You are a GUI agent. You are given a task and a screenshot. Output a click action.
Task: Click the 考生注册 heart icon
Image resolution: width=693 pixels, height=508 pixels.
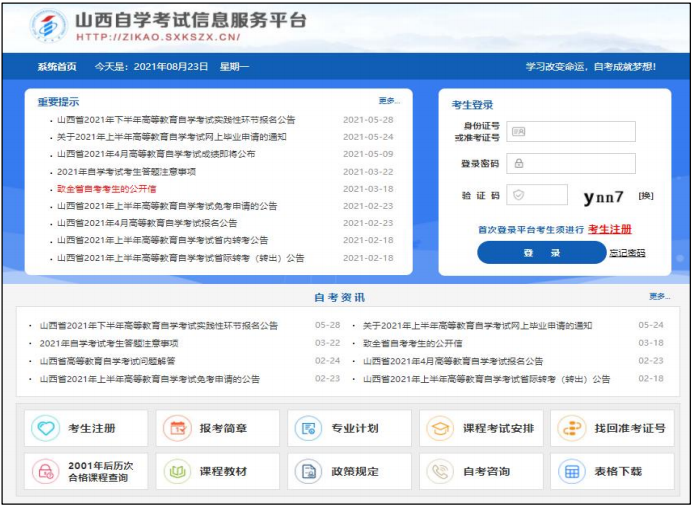point(46,429)
